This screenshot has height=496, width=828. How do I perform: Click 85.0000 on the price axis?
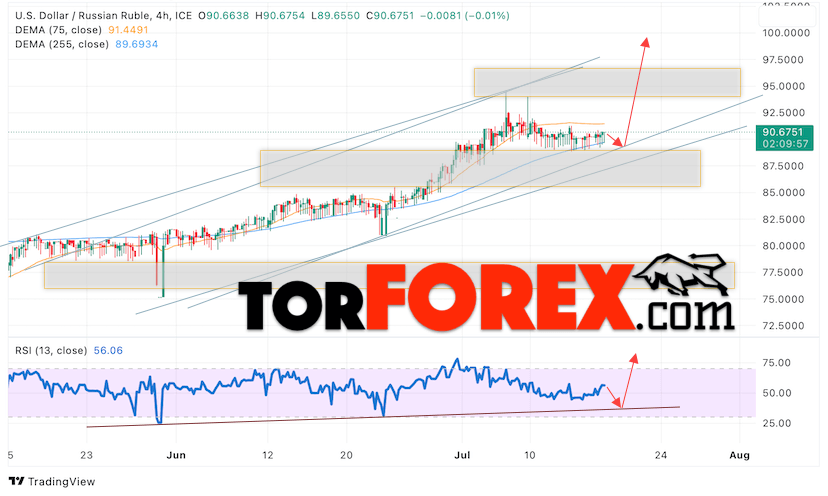[784, 193]
